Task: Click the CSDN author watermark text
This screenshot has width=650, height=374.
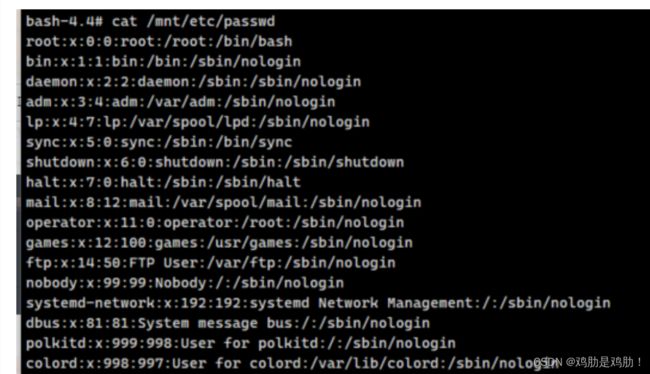Action: coord(588,362)
